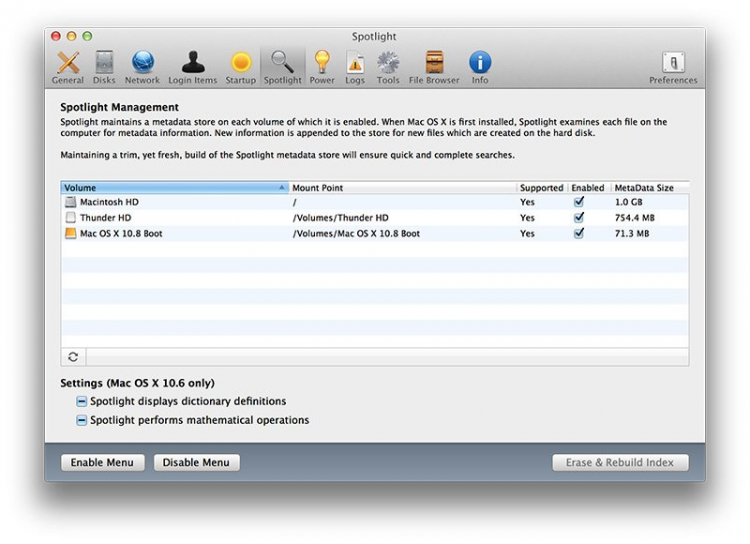Screen dimensions: 750x544
Task: Minimize the Spotlight window
Action: (x=72, y=36)
